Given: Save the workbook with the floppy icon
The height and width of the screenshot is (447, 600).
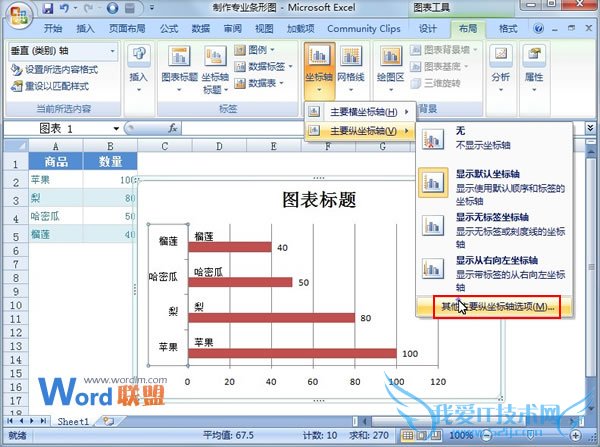Looking at the screenshot, I should coord(48,8).
